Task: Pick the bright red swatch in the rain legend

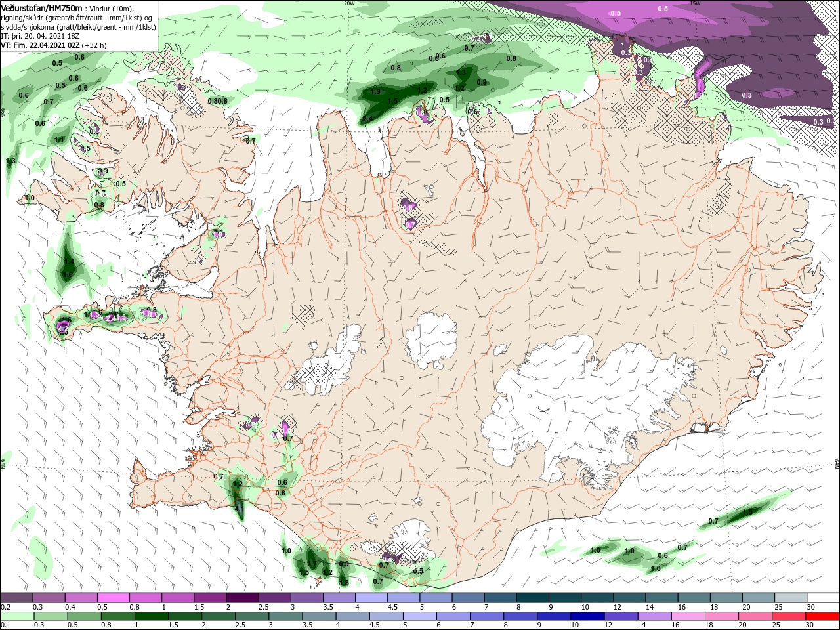Action: tap(822, 616)
